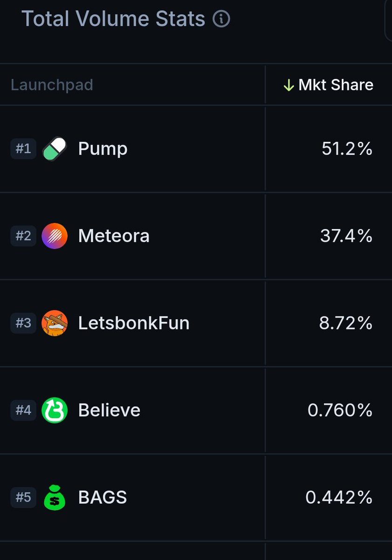Click the #3 rank badge

[x=23, y=323]
